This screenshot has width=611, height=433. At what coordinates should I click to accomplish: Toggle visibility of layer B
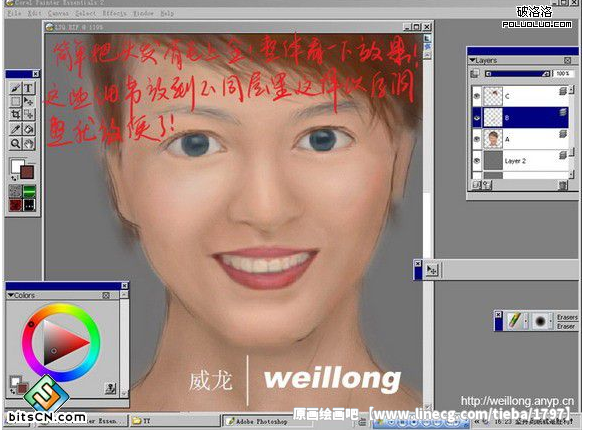point(477,118)
